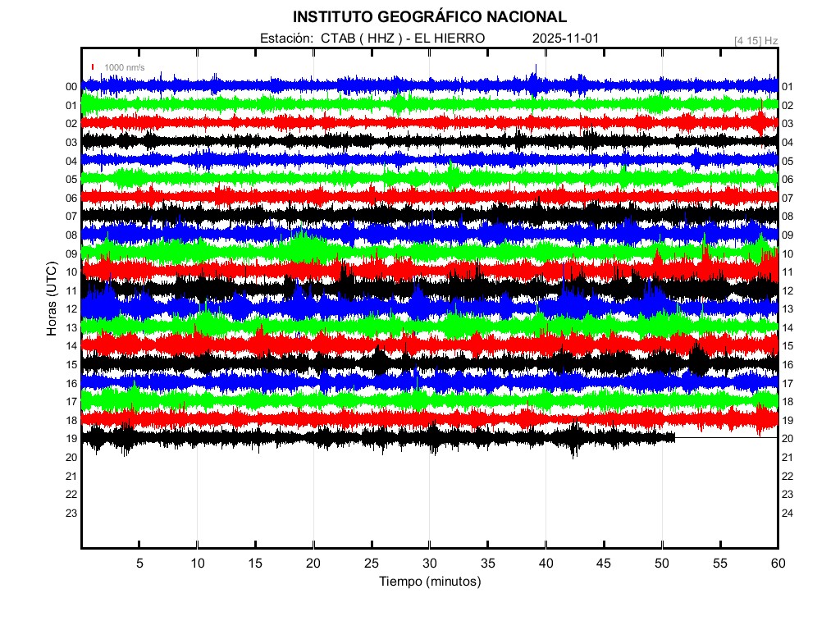The width and height of the screenshot is (840, 630).
Task: Click the hour 24 label on right axis
Action: [786, 514]
